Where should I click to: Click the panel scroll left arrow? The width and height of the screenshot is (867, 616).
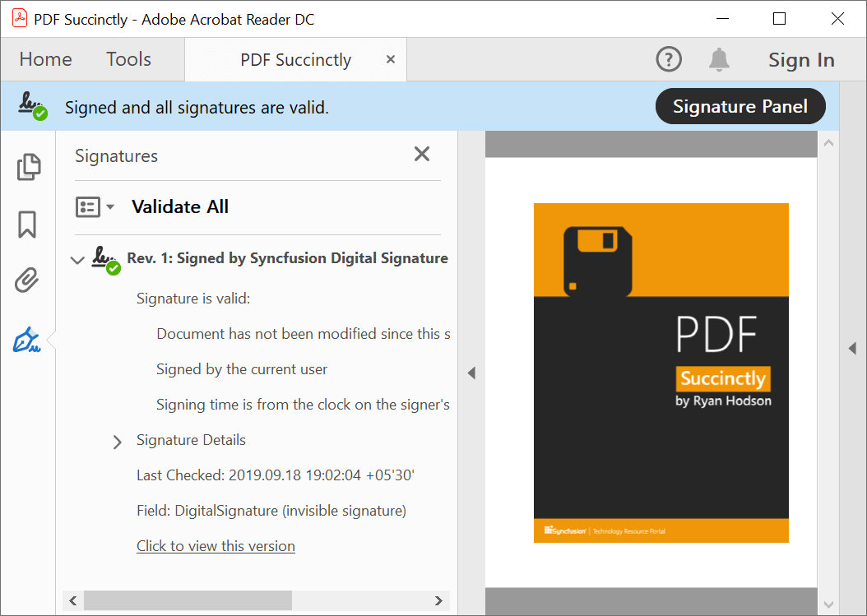(x=73, y=600)
